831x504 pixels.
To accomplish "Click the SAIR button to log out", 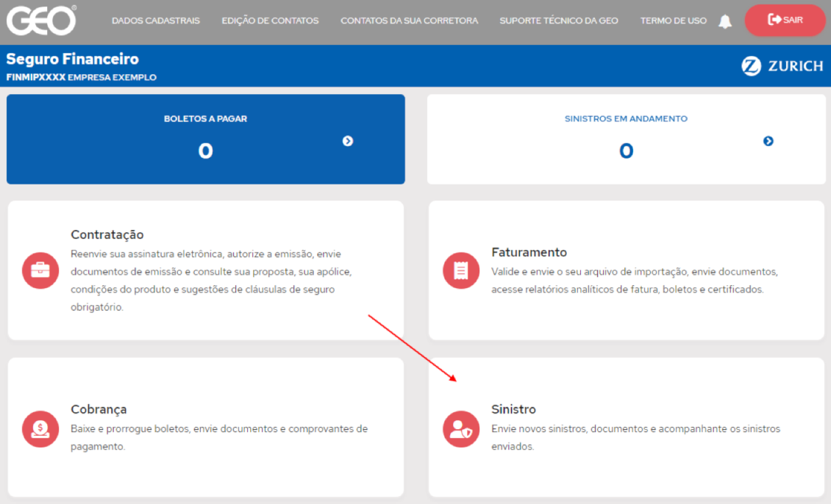I will [x=785, y=21].
